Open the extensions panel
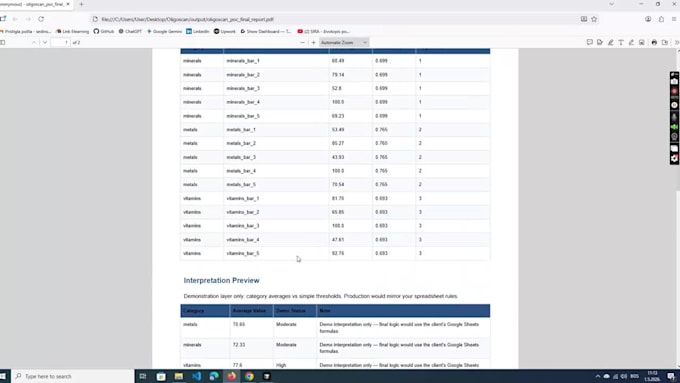Screen dimensions: 680x383 coord(661,19)
